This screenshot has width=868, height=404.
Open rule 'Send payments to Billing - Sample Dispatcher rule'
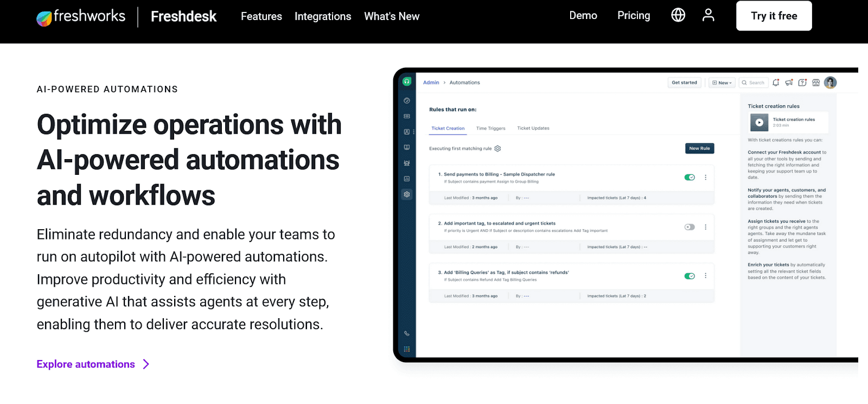pos(499,174)
